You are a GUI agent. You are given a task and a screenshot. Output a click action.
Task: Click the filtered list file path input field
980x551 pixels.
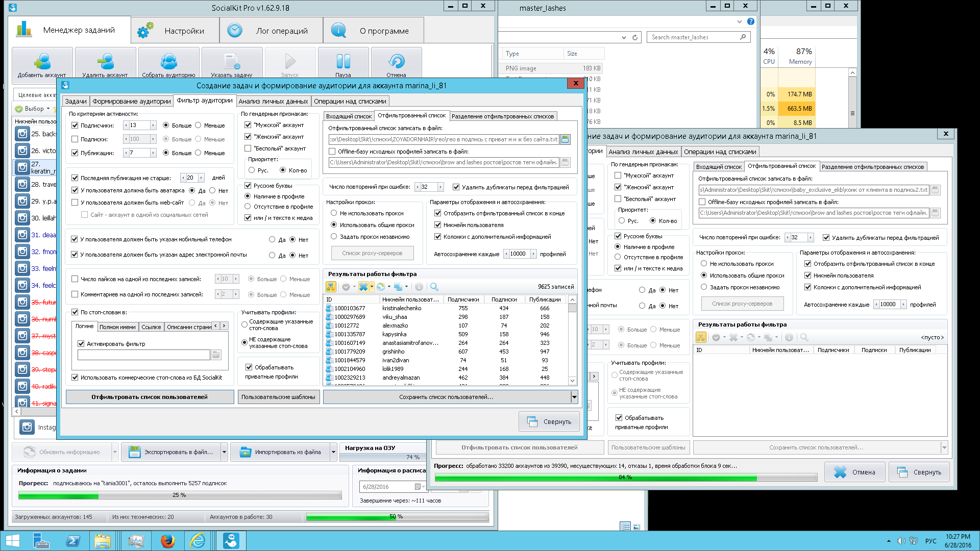point(444,139)
